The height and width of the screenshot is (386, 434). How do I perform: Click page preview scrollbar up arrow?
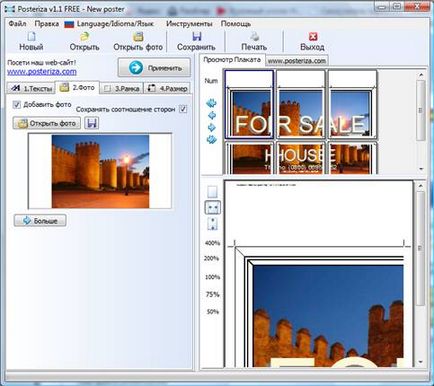coord(420,185)
